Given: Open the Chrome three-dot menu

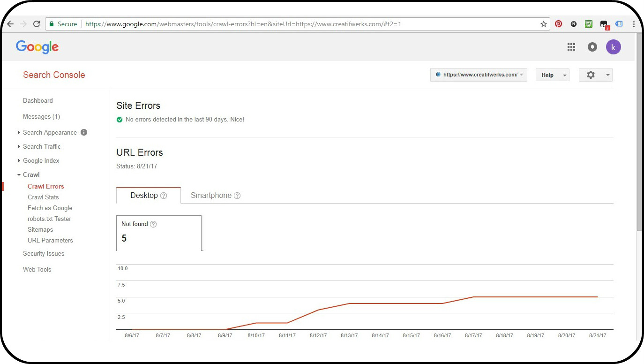Looking at the screenshot, I should click(x=634, y=24).
